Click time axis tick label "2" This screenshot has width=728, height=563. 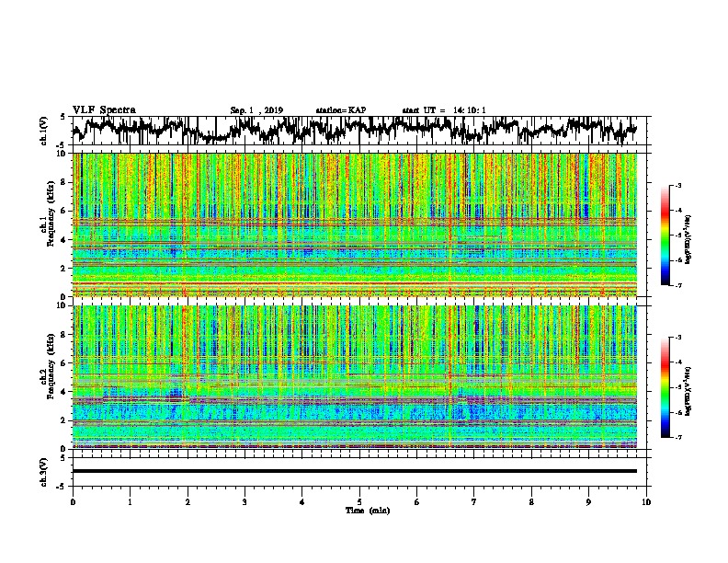188,502
